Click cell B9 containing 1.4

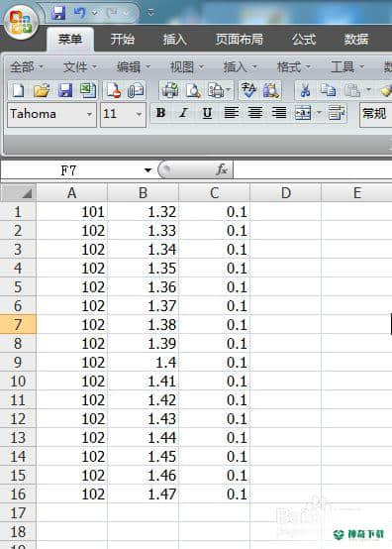coord(143,362)
